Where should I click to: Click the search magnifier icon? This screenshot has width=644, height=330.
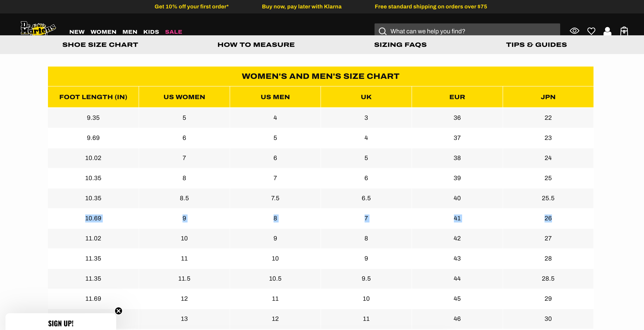[382, 31]
